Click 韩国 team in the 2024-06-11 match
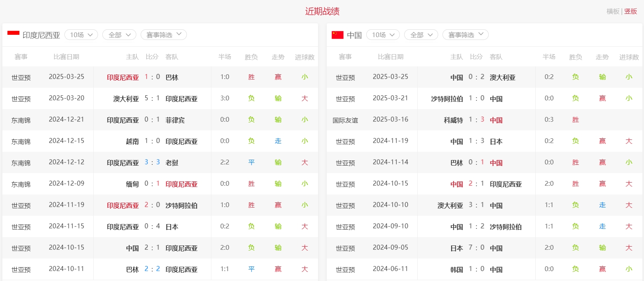 coord(456,270)
